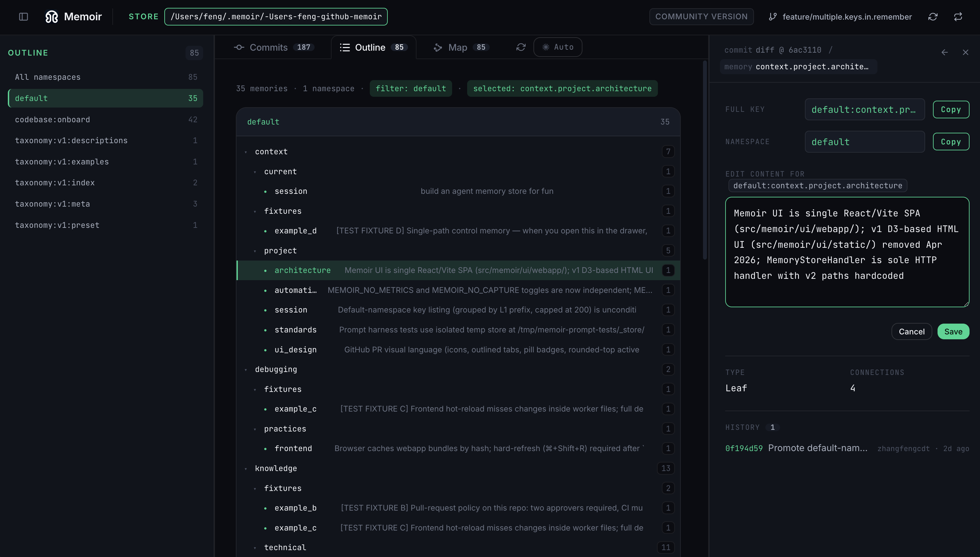Close the commit diff panel

click(966, 52)
